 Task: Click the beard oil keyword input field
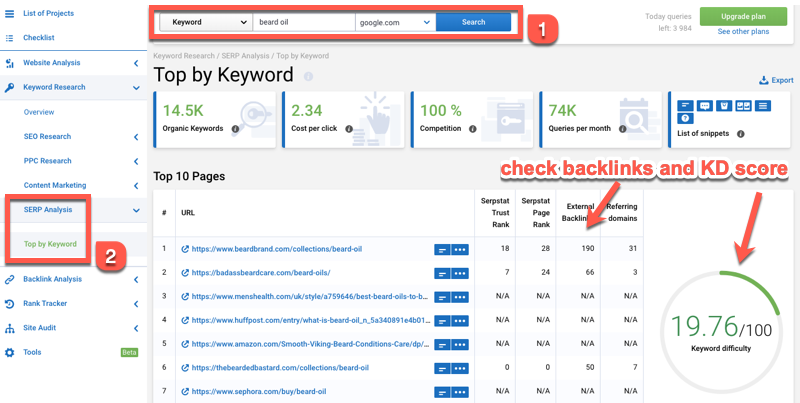coord(304,22)
